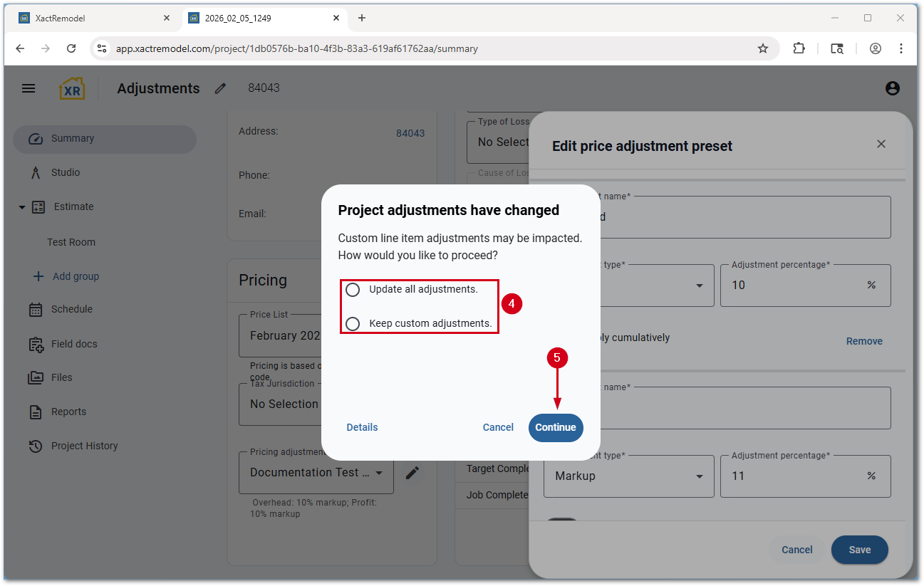924x586 pixels.
Task: Select Keep custom adjustments option
Action: pos(352,323)
